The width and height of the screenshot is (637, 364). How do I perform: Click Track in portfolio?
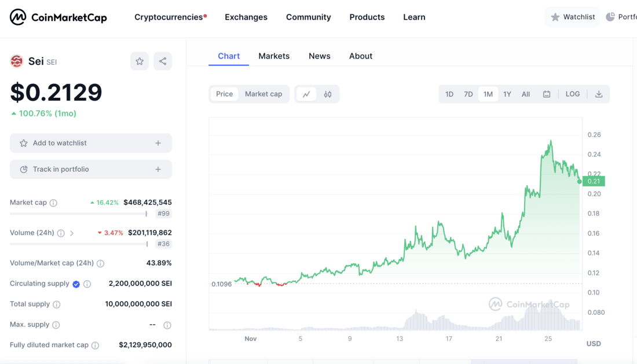coord(90,169)
